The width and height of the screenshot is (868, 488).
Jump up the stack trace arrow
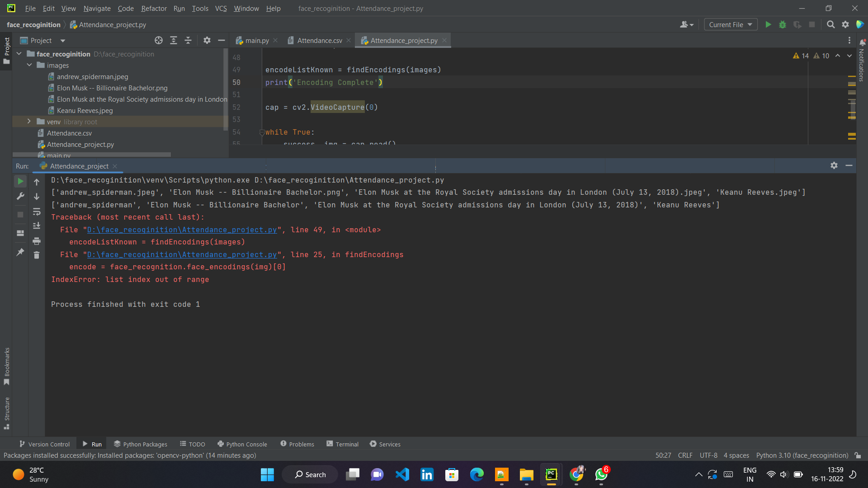click(37, 182)
